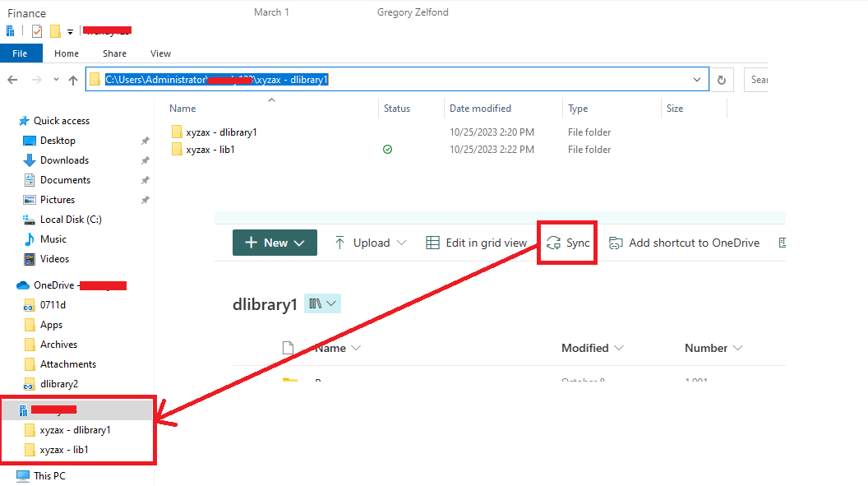Click the Back navigation arrow
The image size is (868, 486).
tap(13, 79)
